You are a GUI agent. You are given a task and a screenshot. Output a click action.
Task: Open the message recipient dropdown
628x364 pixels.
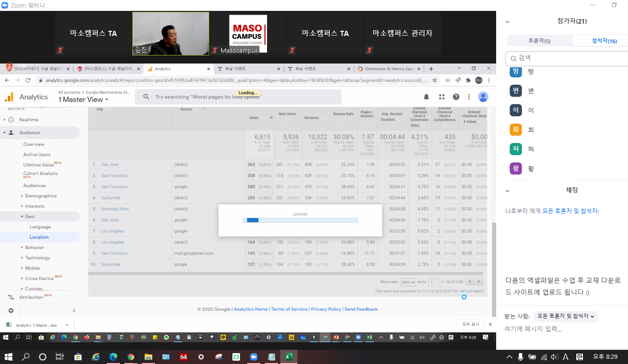tap(565, 316)
